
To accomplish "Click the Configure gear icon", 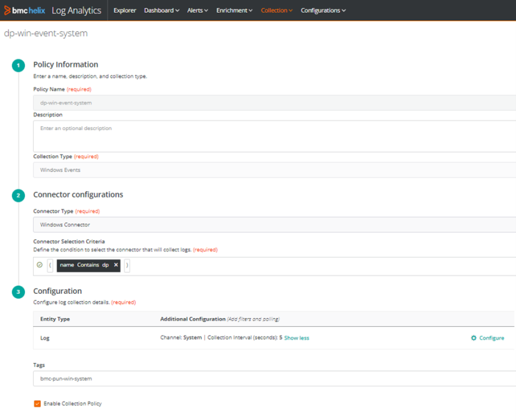I will click(473, 338).
